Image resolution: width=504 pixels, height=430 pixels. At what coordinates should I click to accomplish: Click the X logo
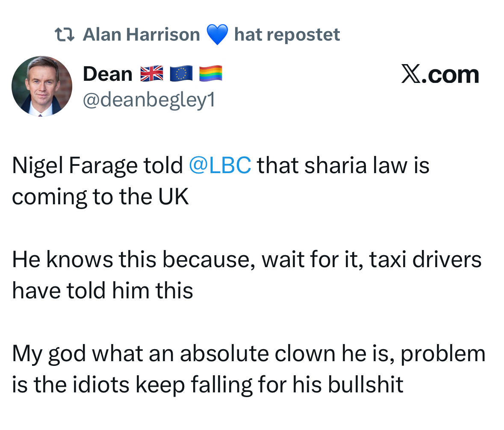[x=411, y=75]
